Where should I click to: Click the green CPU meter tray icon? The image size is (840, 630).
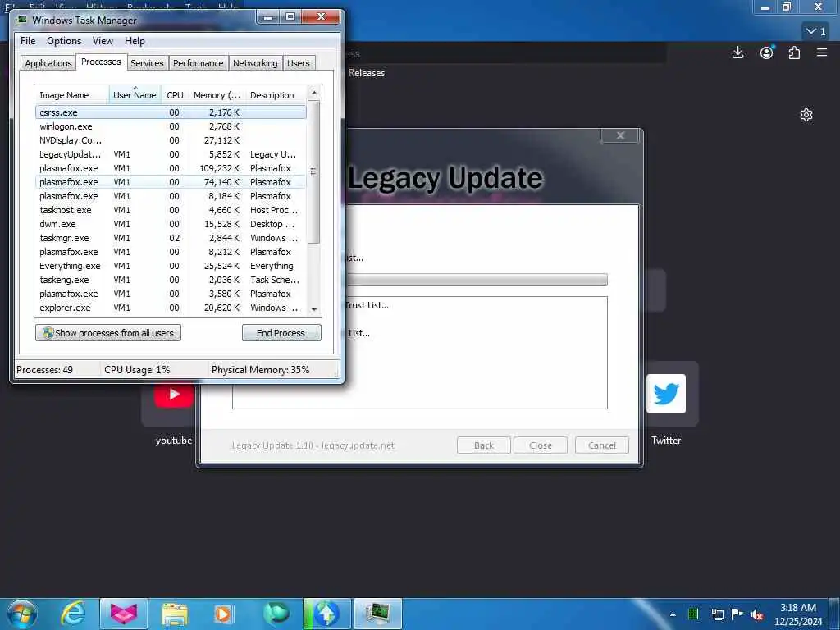click(x=693, y=614)
